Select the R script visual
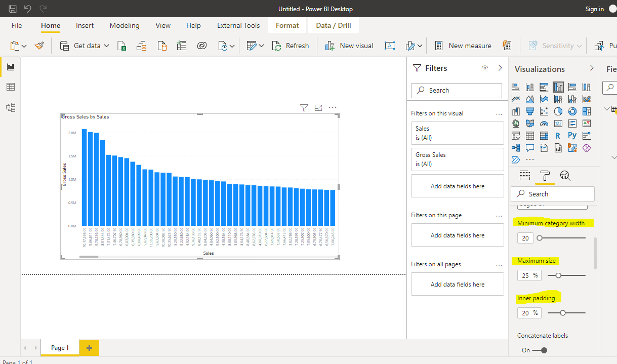 coord(558,135)
